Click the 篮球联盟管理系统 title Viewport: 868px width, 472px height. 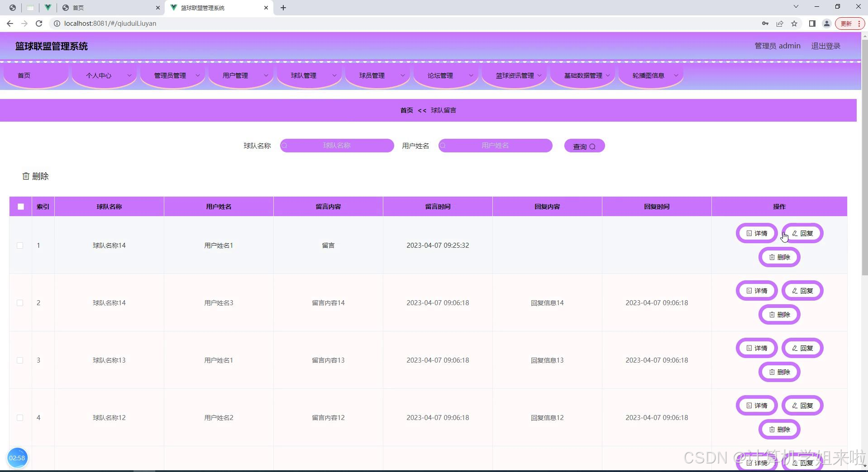tap(52, 46)
